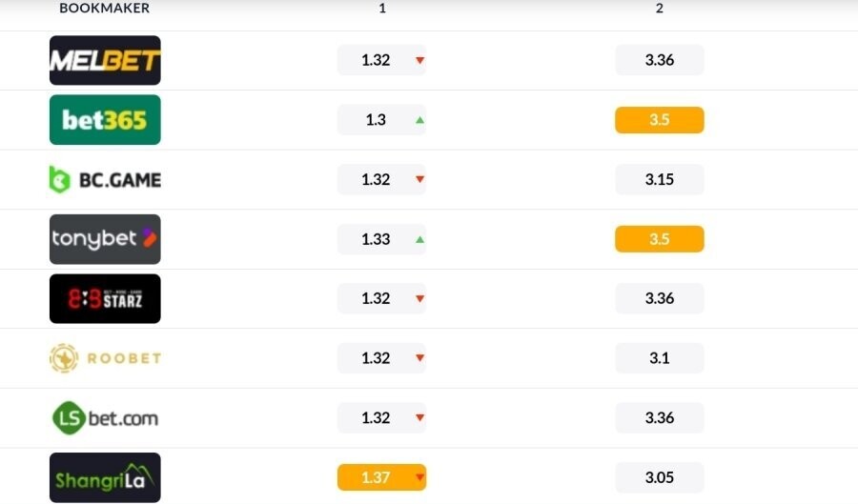The width and height of the screenshot is (858, 504).
Task: Click the column 1 header
Action: tap(382, 9)
